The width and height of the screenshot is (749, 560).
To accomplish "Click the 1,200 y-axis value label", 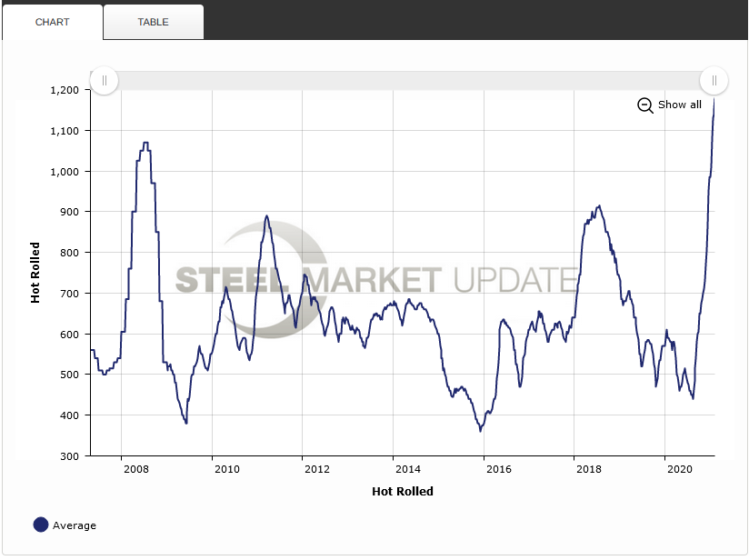I will [x=64, y=90].
